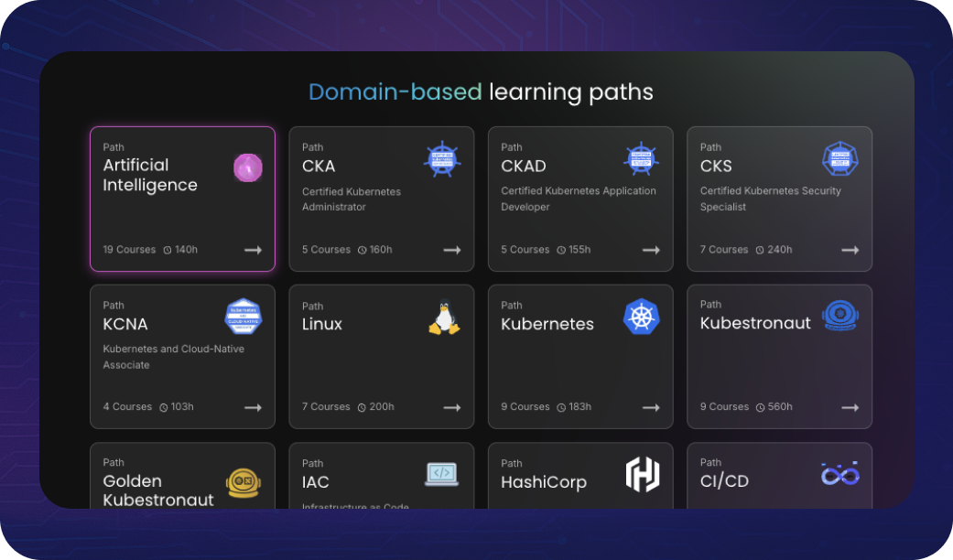Click 'Kubernetes and Cloud-Native Associate' description
The width and height of the screenshot is (953, 560).
[174, 357]
